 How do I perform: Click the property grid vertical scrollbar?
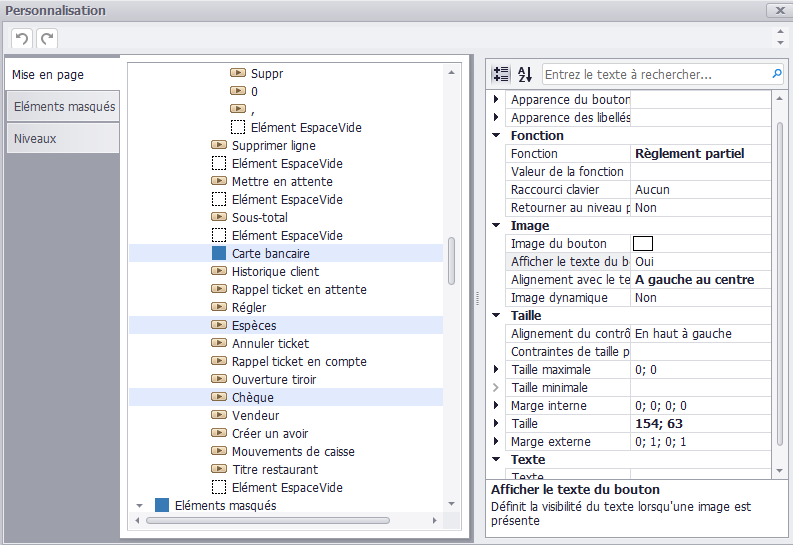pyautogui.click(x=779, y=284)
